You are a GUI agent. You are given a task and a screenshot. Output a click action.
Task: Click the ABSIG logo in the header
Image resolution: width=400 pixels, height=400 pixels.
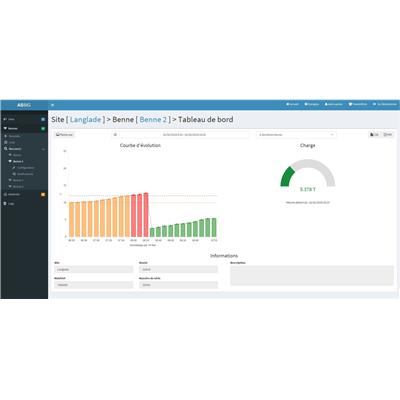[x=24, y=105]
